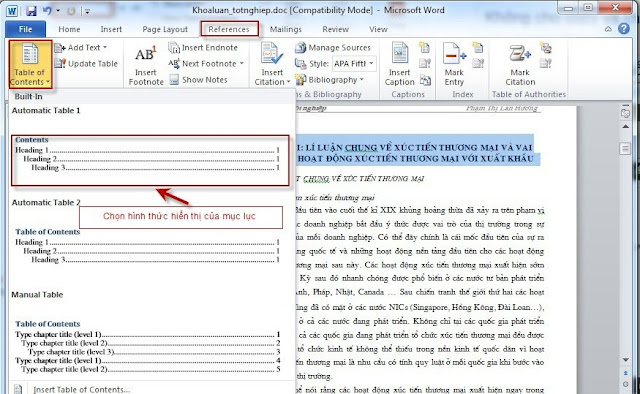640x394 pixels.
Task: Click Update Table icon in Table of Authorities
Action: click(546, 63)
